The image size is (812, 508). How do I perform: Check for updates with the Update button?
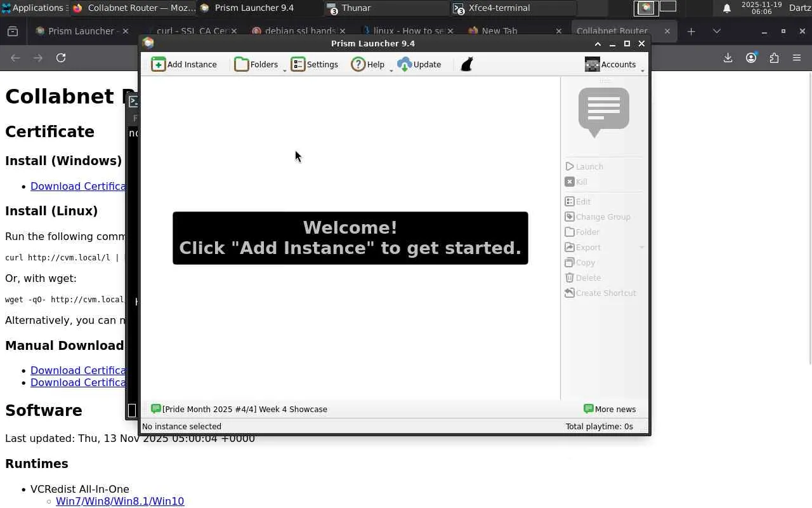click(419, 64)
